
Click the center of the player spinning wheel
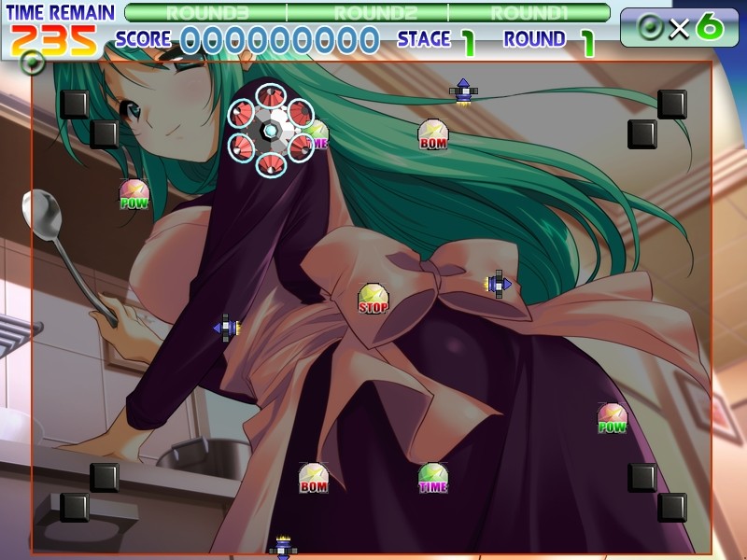pyautogui.click(x=271, y=131)
